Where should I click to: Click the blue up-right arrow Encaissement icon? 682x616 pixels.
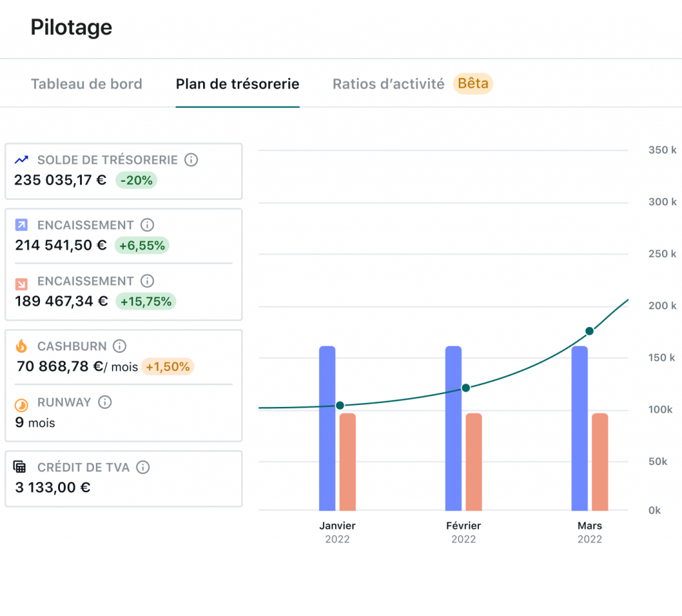pos(21,225)
